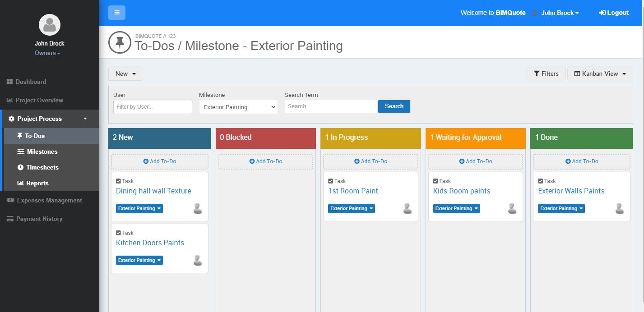Click the user icon beside John Brock in header
644x312 pixels.
click(534, 13)
